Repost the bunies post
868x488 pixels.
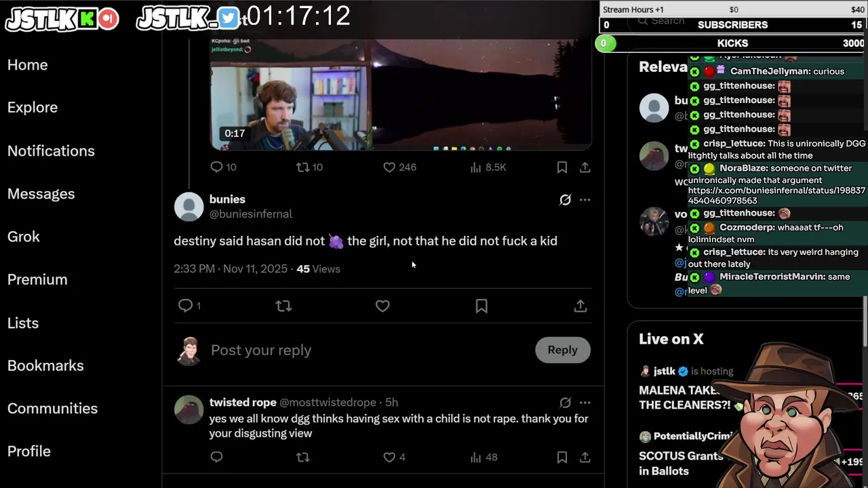tap(283, 306)
